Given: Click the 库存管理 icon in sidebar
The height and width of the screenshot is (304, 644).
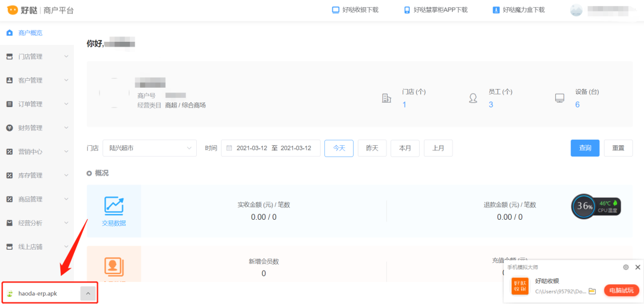Looking at the screenshot, I should [10, 176].
